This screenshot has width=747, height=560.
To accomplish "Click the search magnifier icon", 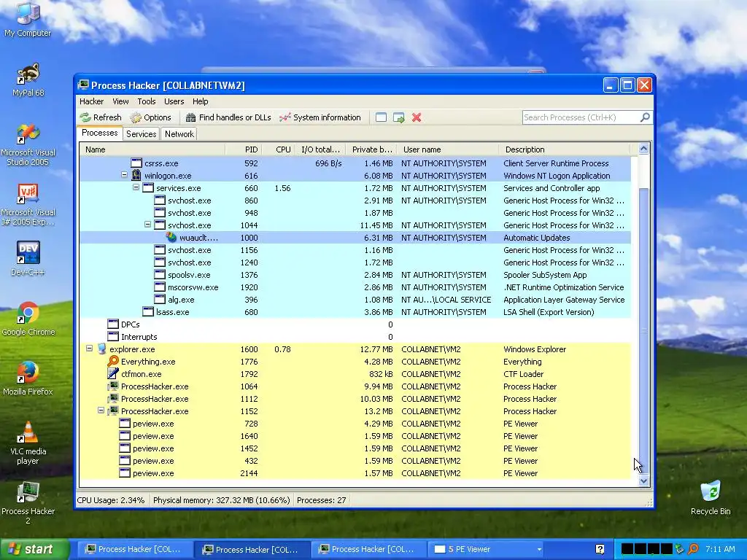I will click(645, 117).
